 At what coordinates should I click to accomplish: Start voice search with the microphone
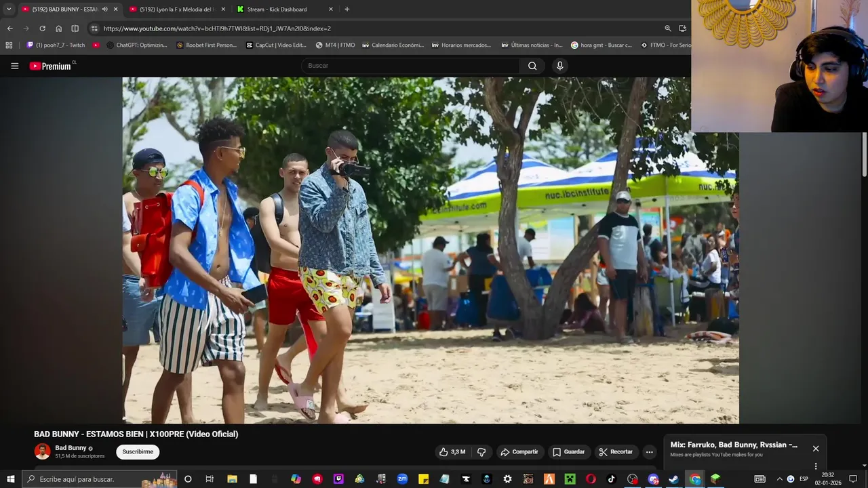[x=559, y=66]
